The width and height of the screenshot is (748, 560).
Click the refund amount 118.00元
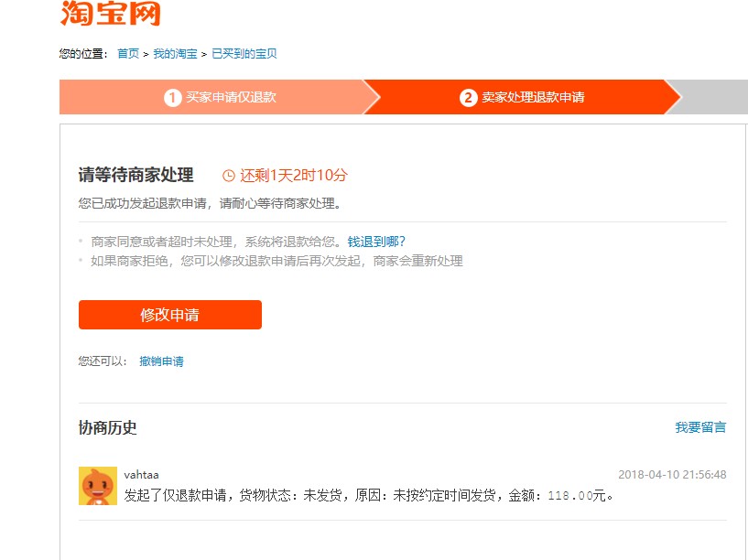point(577,496)
